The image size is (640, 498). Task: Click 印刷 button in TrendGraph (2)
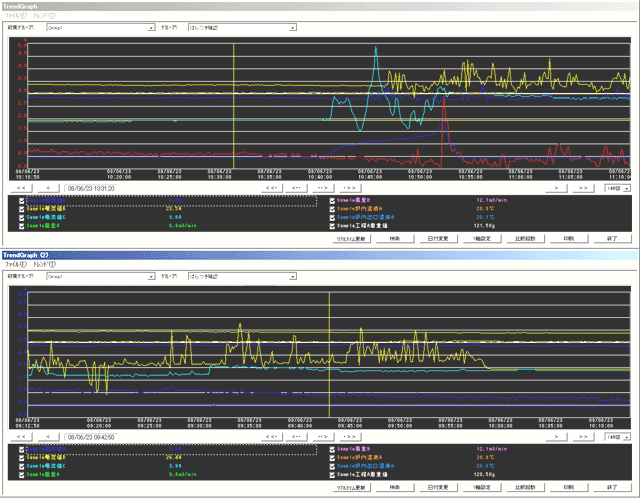click(569, 487)
